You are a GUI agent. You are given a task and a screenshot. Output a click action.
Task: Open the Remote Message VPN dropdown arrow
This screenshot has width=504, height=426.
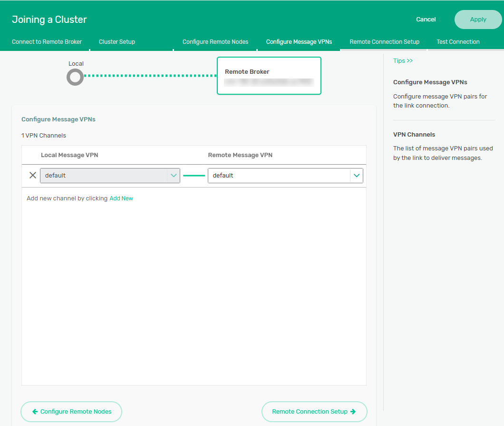pyautogui.click(x=357, y=175)
